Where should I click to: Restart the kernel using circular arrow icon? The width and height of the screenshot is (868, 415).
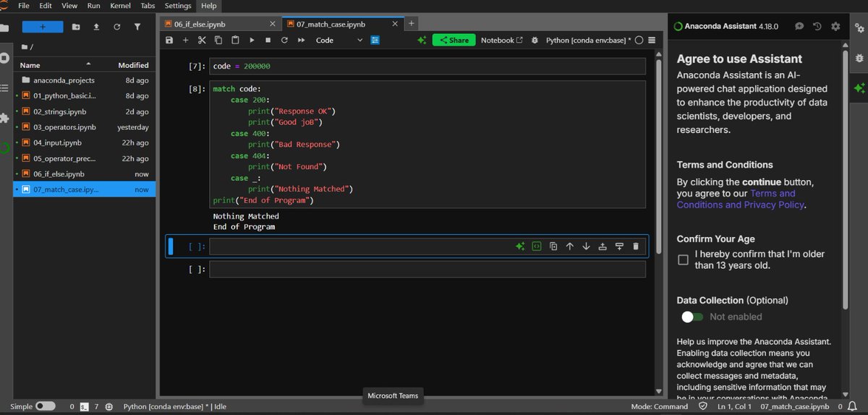click(x=284, y=40)
